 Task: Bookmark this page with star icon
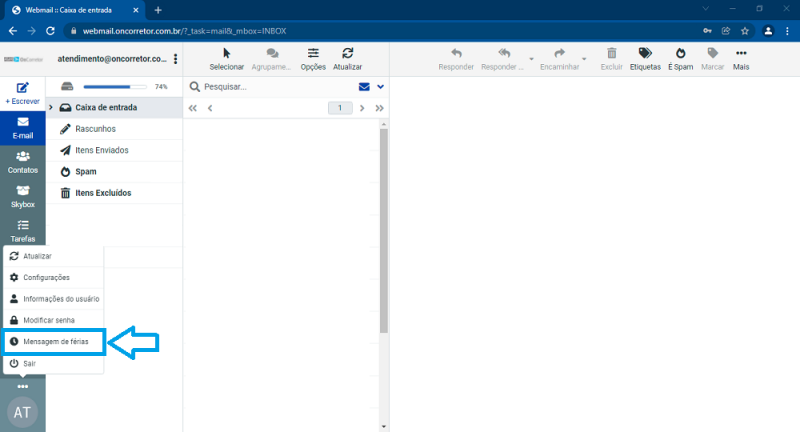pyautogui.click(x=745, y=31)
